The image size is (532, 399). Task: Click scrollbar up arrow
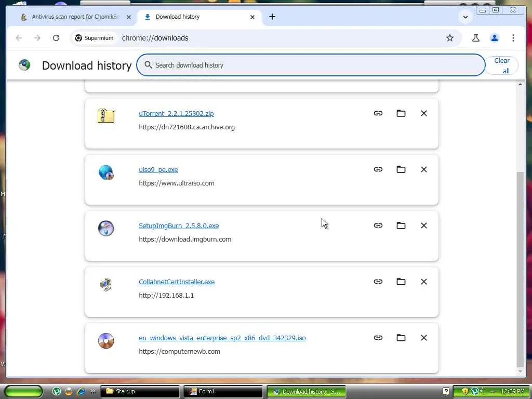(520, 85)
